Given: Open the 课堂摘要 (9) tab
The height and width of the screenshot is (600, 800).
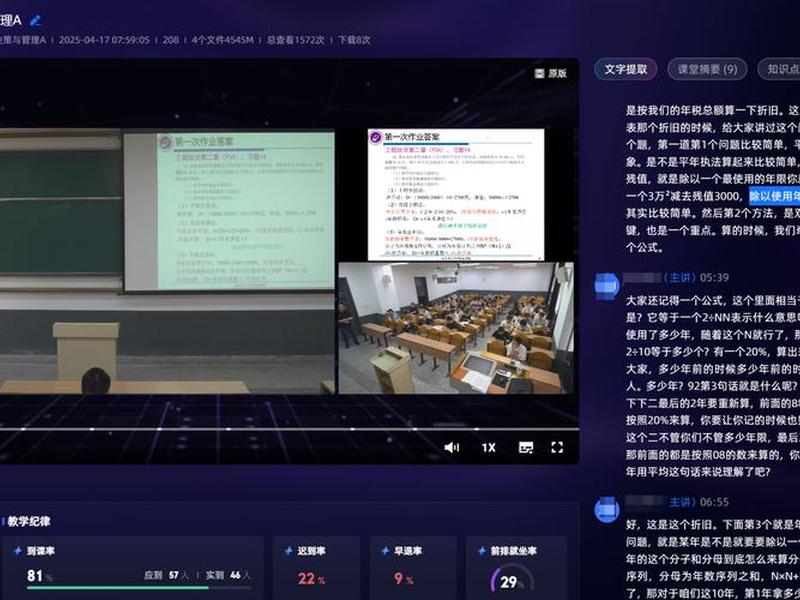Looking at the screenshot, I should pyautogui.click(x=707, y=69).
